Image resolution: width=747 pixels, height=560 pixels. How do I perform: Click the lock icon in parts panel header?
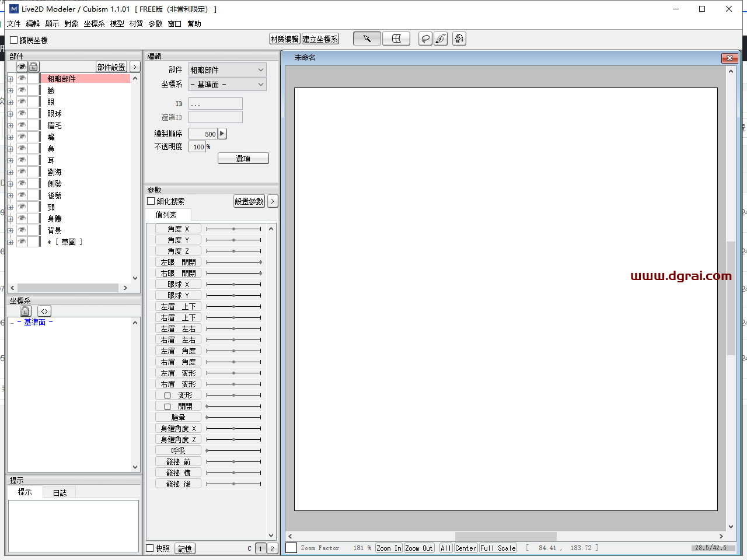click(x=34, y=66)
